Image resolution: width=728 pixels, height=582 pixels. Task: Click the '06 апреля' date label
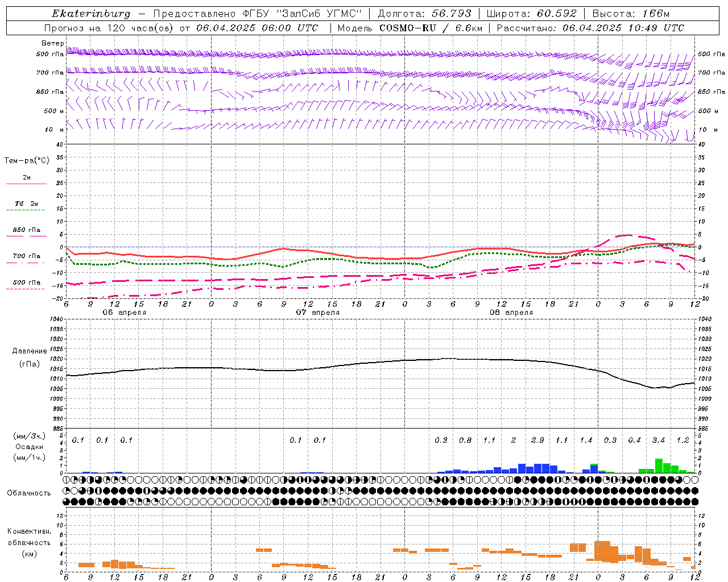coord(124,313)
